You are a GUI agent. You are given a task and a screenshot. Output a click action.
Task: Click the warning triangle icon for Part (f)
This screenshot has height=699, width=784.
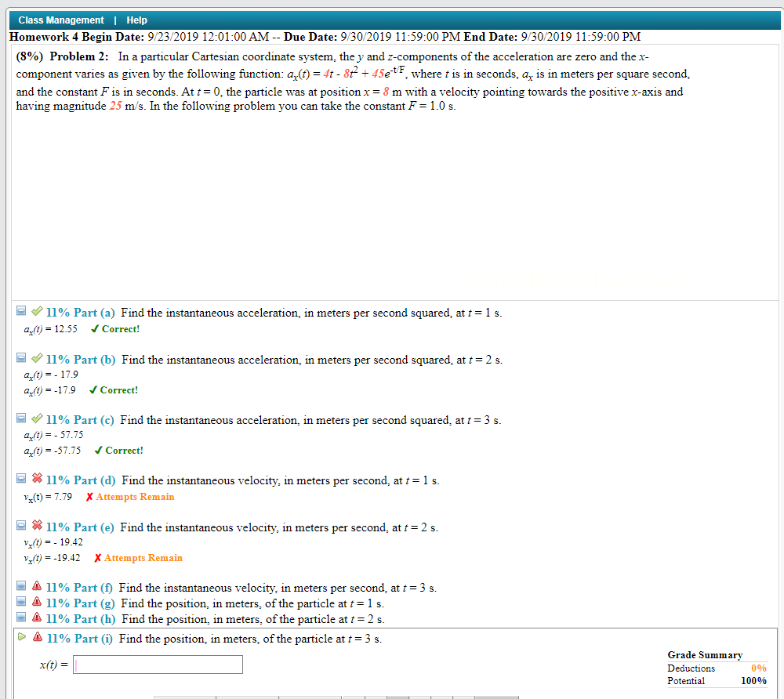point(35,587)
